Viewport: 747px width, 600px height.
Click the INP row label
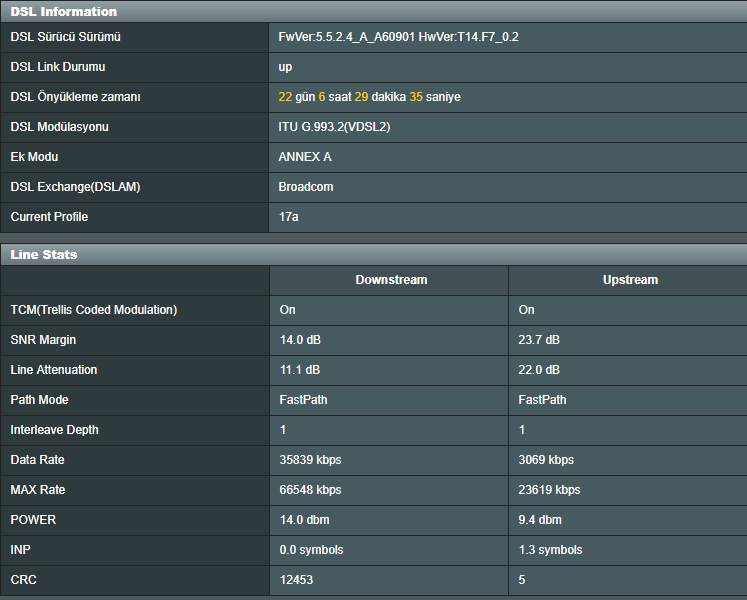point(20,550)
